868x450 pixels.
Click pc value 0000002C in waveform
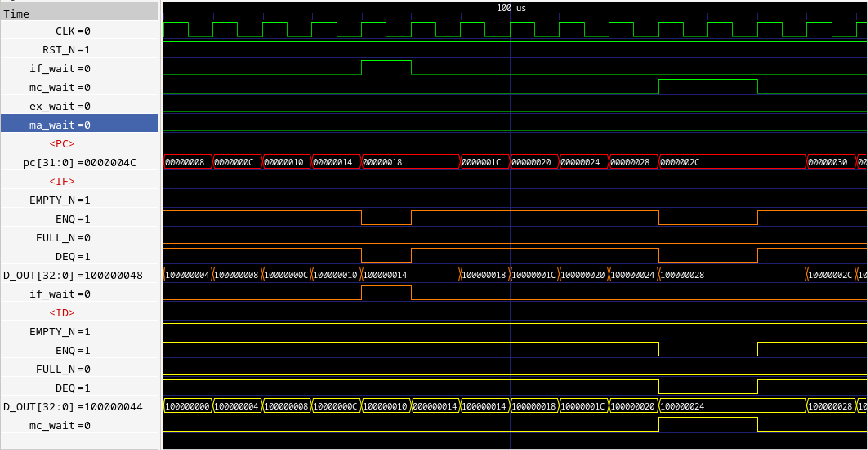point(680,162)
